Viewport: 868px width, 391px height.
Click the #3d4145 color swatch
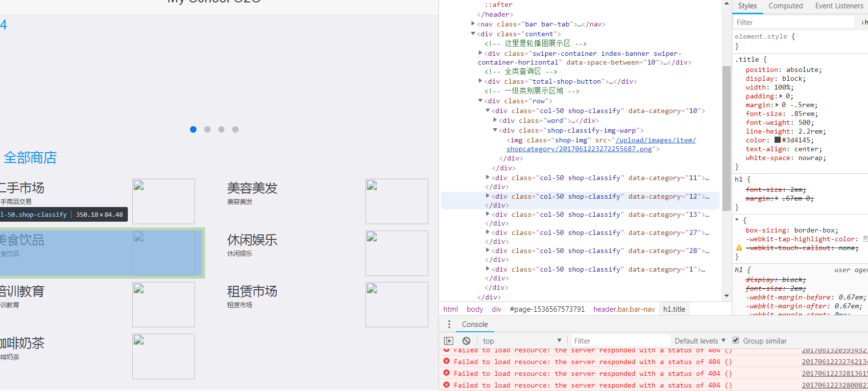(x=777, y=140)
